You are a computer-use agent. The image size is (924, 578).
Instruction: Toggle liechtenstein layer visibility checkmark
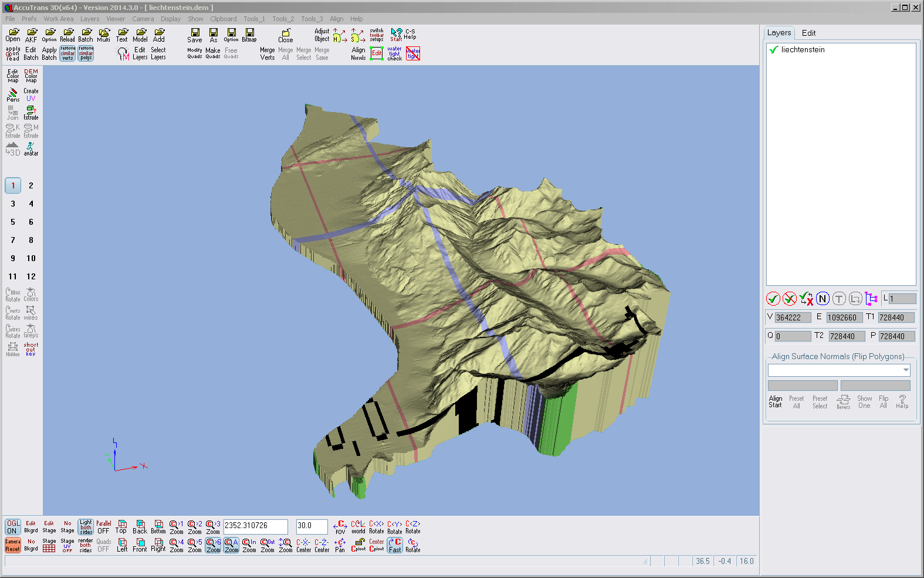[773, 50]
